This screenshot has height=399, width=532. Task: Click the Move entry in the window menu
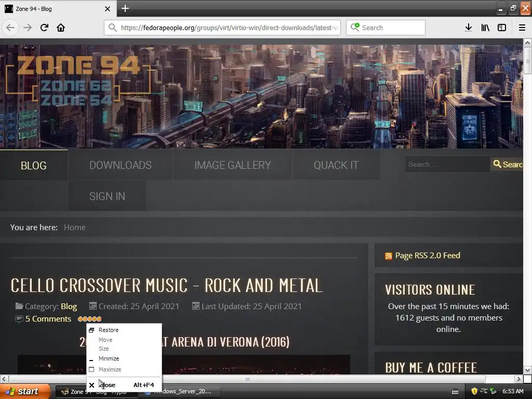tap(124, 340)
